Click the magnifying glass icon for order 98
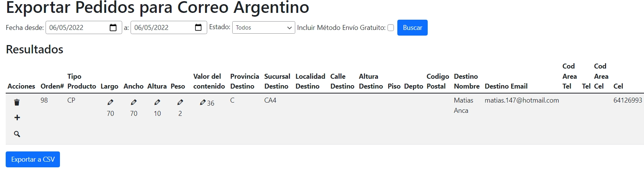This screenshot has width=644, height=173. coord(17,134)
